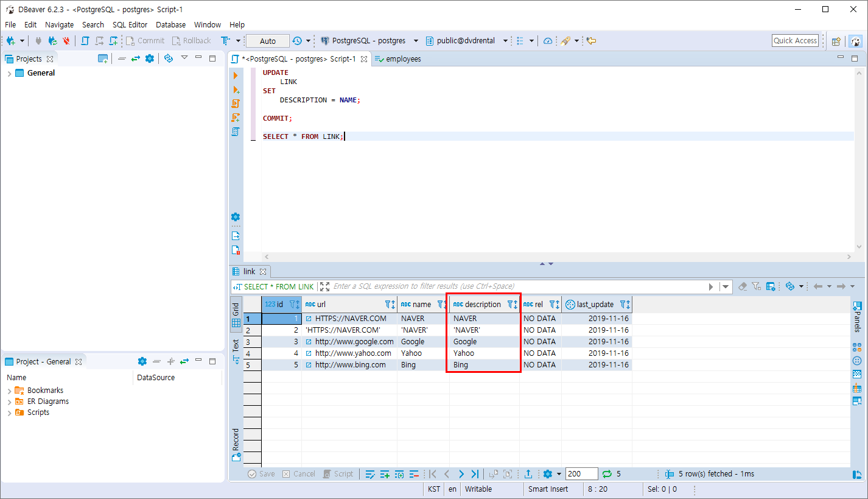This screenshot has width=868, height=499.
Task: Click the Edit cell icon in results toolbar
Action: tap(370, 474)
